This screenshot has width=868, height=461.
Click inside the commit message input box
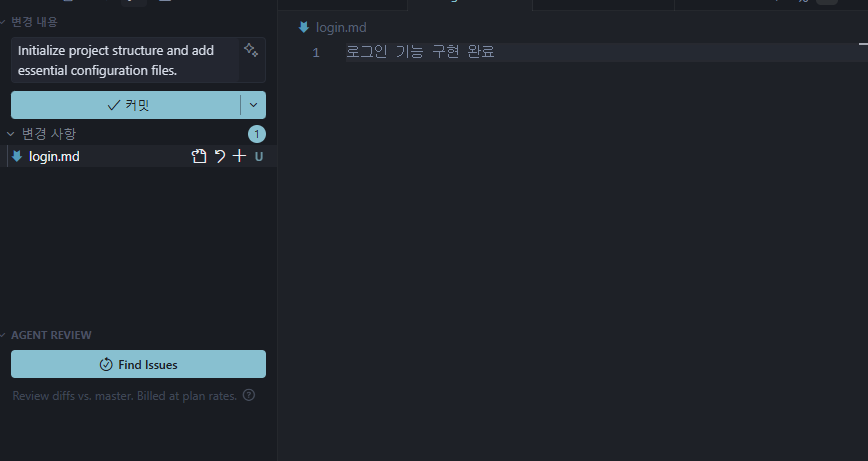(120, 60)
